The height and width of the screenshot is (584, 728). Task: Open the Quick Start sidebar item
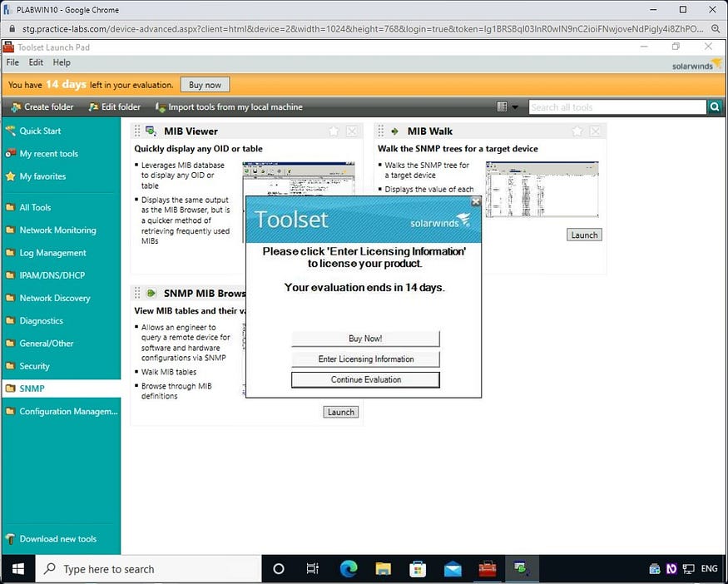tap(40, 131)
